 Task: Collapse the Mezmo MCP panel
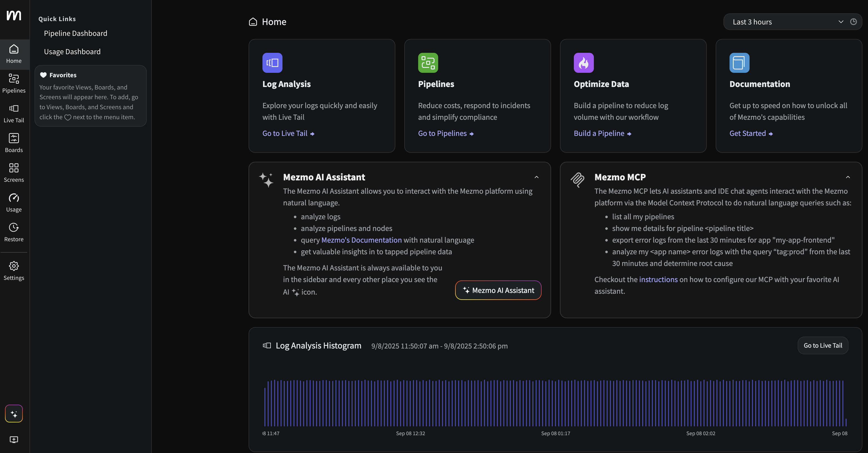(848, 177)
